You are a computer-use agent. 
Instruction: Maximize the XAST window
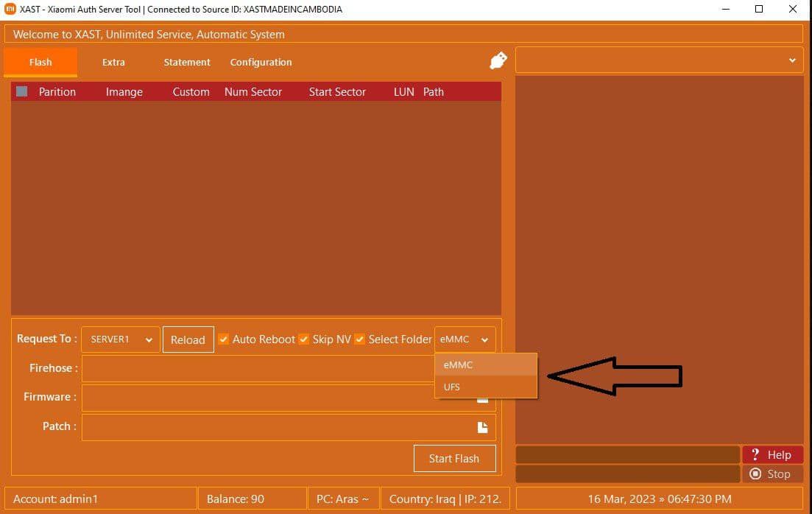coord(759,9)
